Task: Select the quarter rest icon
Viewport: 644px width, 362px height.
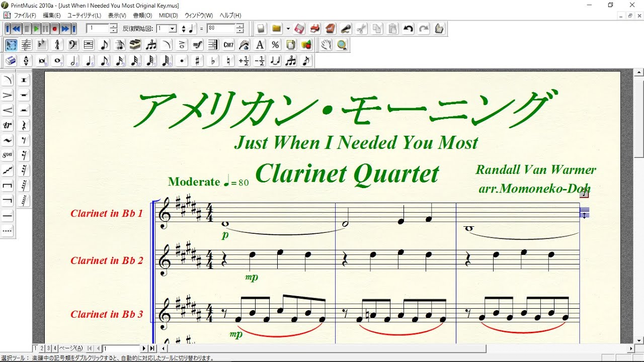Action: click(24, 125)
